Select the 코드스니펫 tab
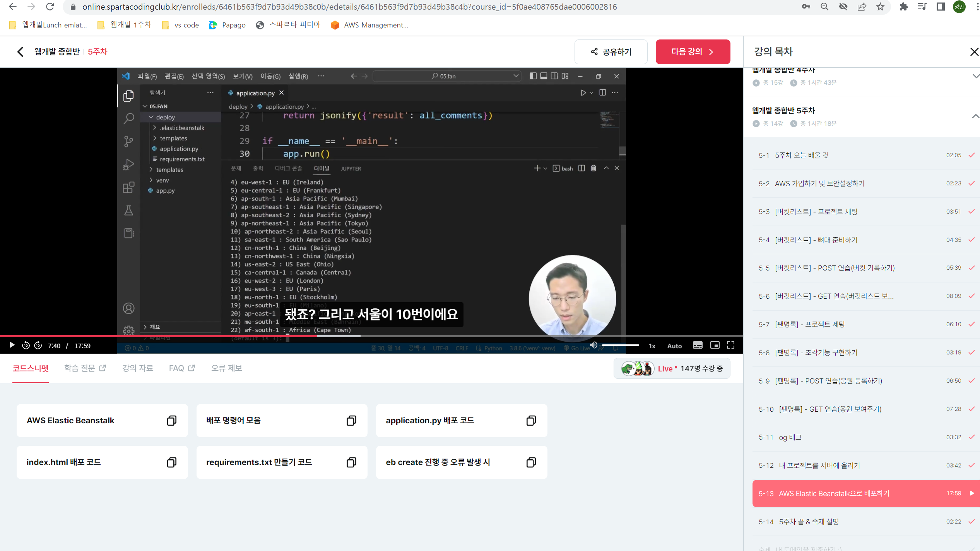The width and height of the screenshot is (980, 551). [31, 368]
